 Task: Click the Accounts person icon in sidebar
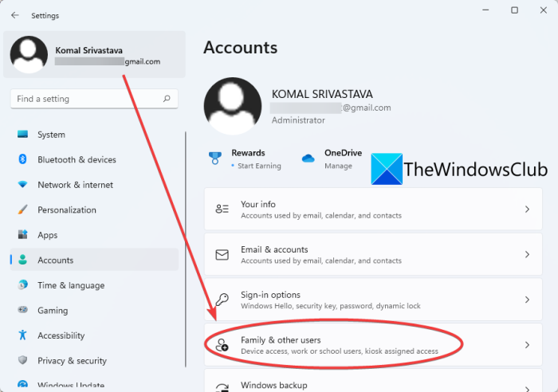click(x=23, y=260)
